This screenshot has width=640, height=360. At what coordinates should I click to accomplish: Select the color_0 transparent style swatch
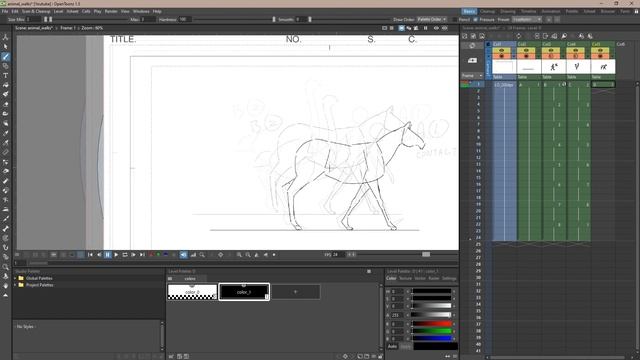pyautogui.click(x=192, y=292)
